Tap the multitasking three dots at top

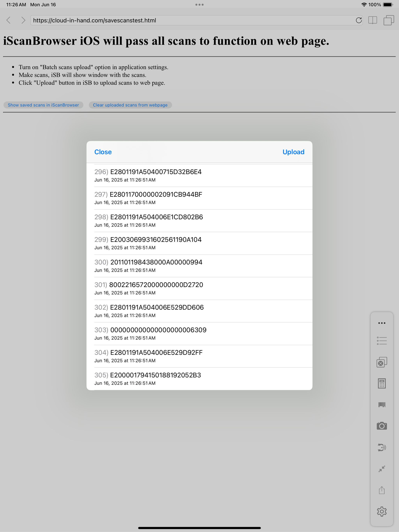click(x=199, y=4)
